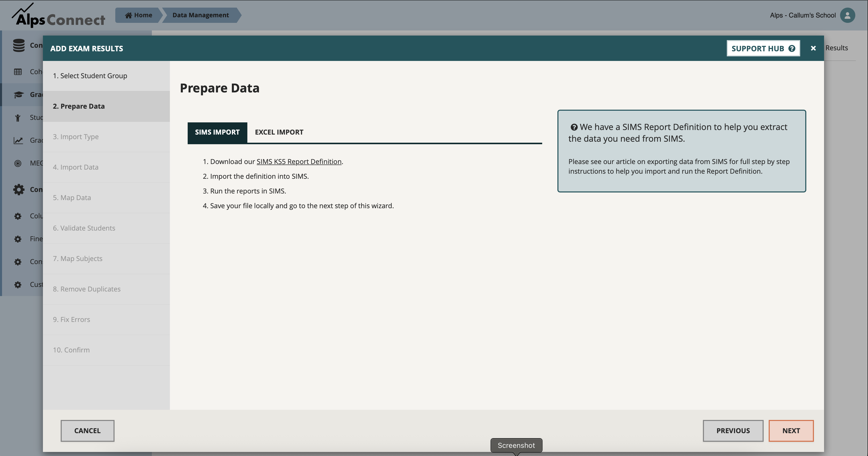Click the MEG target sidebar icon
868x456 pixels.
click(x=18, y=163)
